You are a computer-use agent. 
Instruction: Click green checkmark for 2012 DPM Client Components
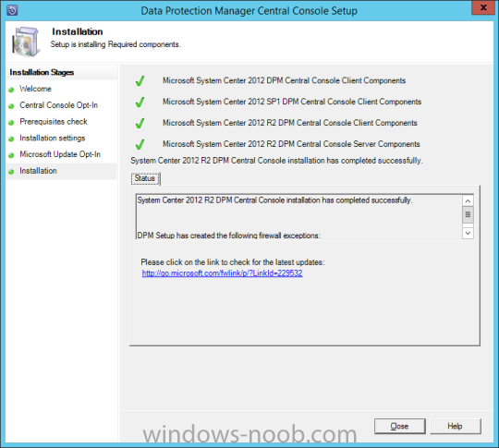140,80
